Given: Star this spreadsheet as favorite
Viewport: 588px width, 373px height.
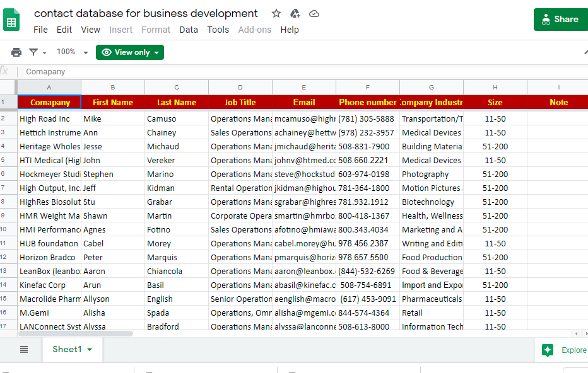Looking at the screenshot, I should pyautogui.click(x=276, y=13).
